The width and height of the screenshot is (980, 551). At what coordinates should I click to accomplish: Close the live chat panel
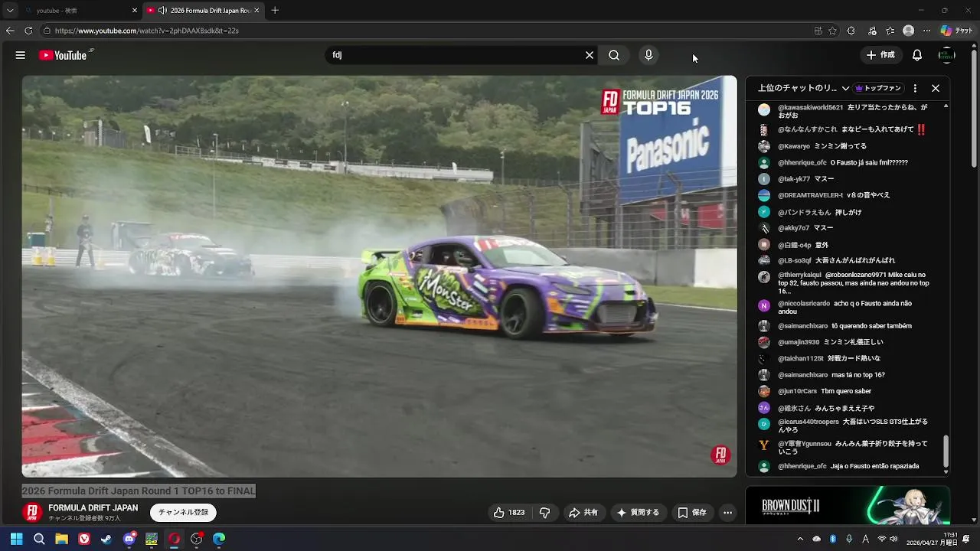point(936,88)
